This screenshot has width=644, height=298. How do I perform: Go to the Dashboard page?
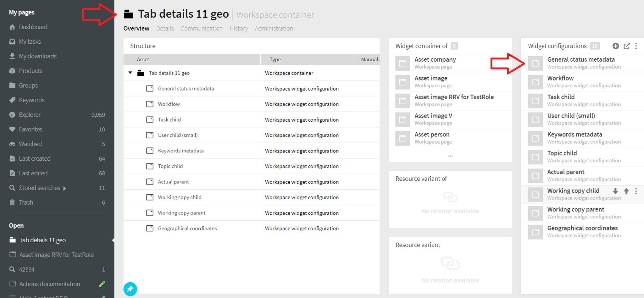click(33, 27)
